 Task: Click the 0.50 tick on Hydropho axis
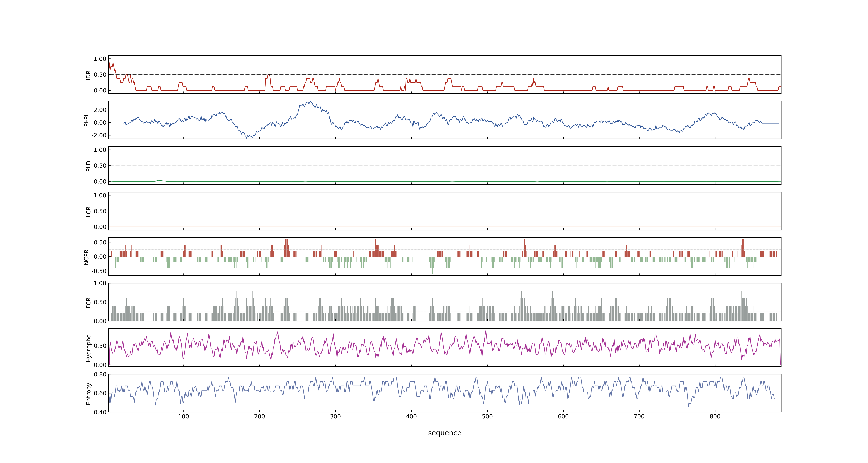100,346
